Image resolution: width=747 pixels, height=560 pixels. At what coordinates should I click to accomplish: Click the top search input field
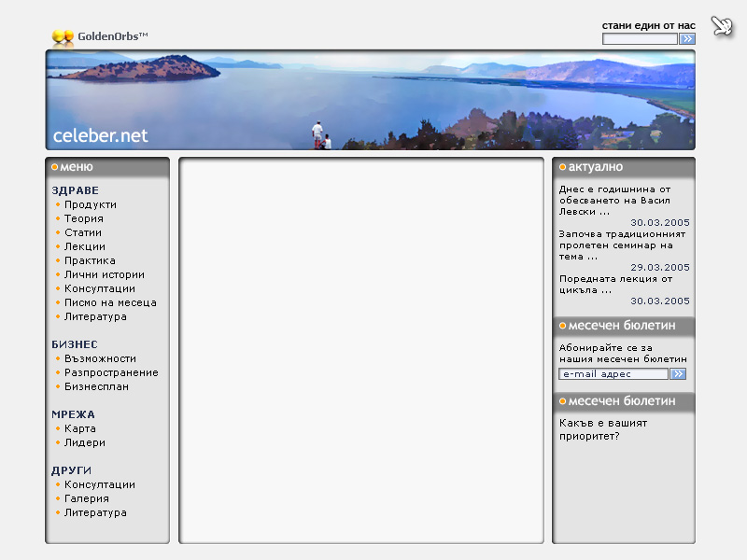640,39
